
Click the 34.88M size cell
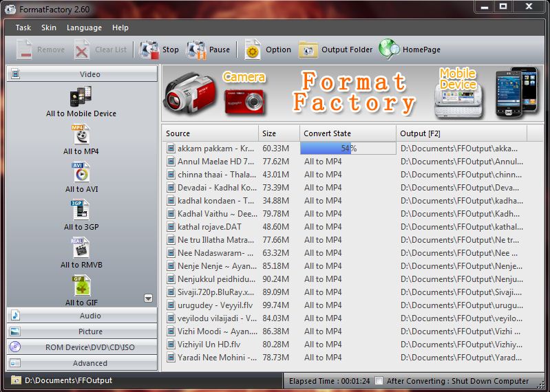(276, 201)
